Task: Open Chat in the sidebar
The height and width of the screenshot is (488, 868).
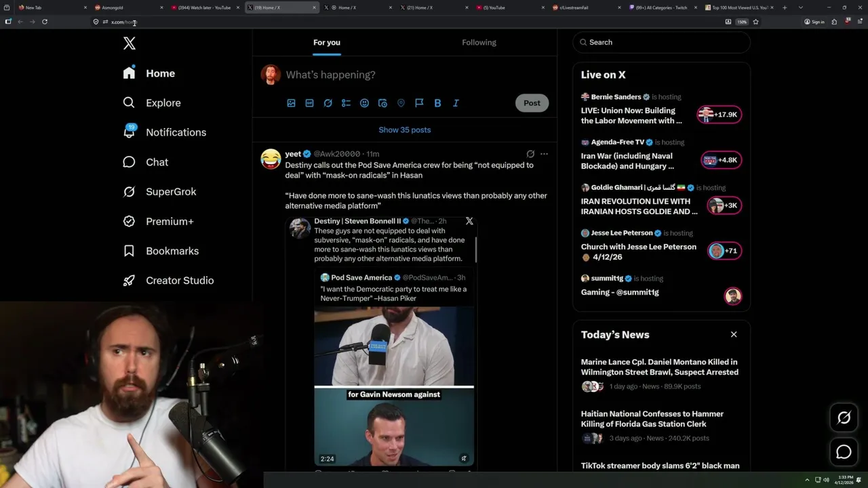Action: pyautogui.click(x=146, y=162)
